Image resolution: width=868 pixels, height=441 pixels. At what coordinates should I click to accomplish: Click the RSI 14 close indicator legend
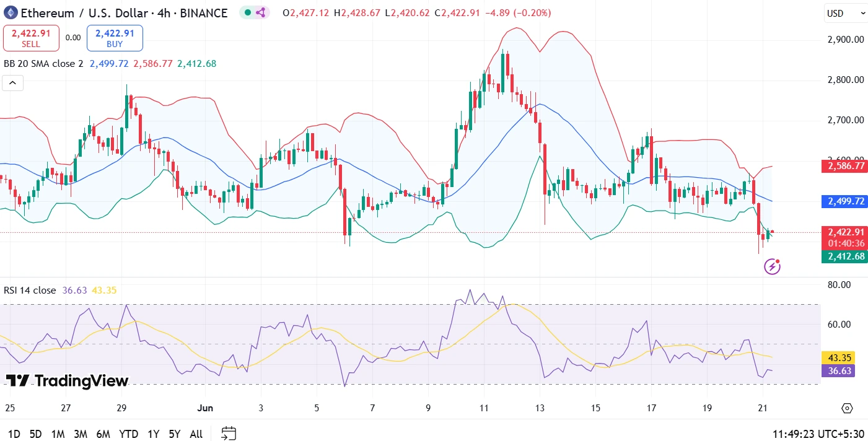(x=30, y=290)
